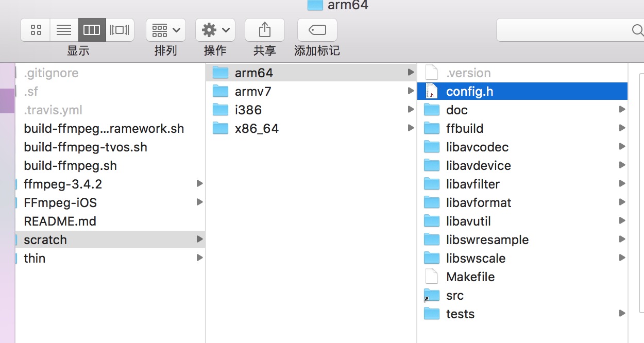
Task: Select the .sf item
Action: (31, 92)
